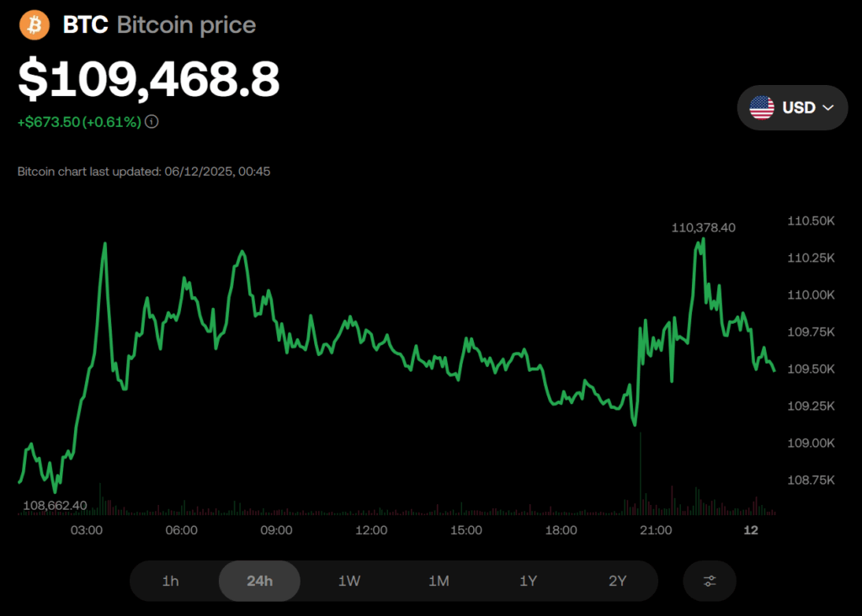Click the 109.25K y-axis label

pyautogui.click(x=811, y=406)
